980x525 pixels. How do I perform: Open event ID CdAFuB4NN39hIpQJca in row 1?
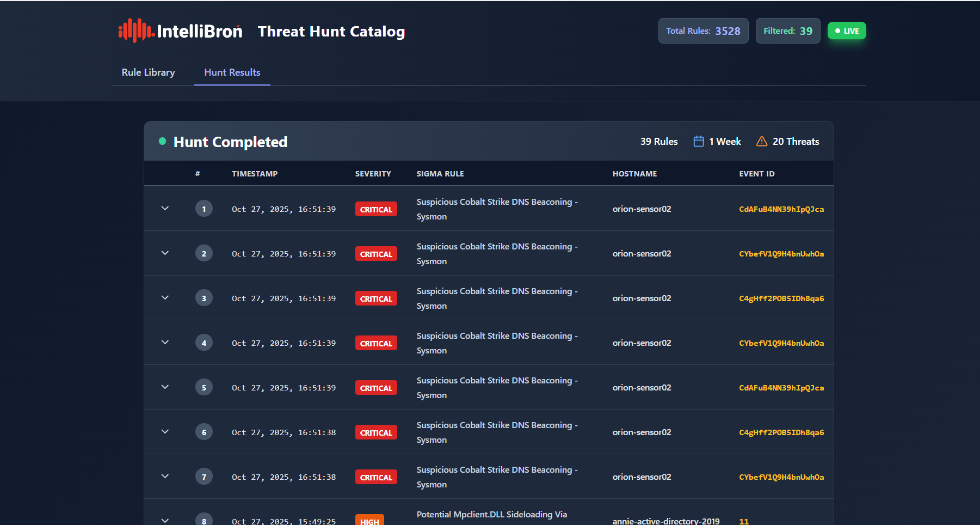coord(781,209)
